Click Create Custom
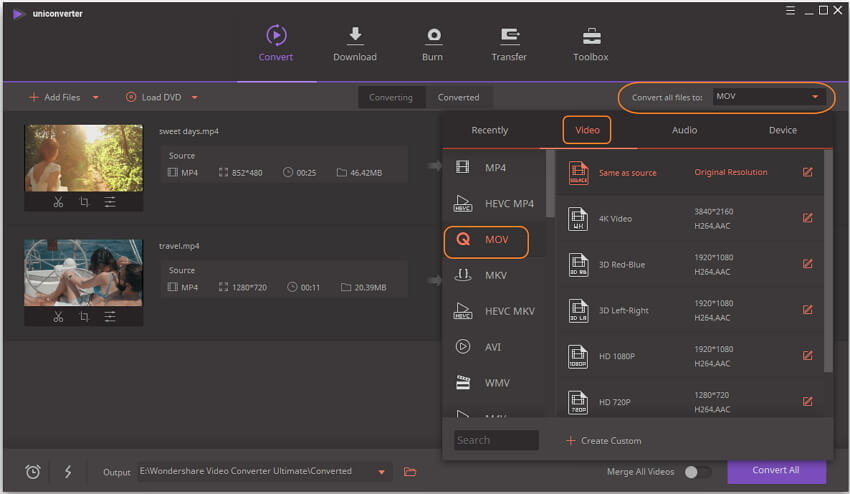Image resolution: width=850 pixels, height=494 pixels. (603, 441)
